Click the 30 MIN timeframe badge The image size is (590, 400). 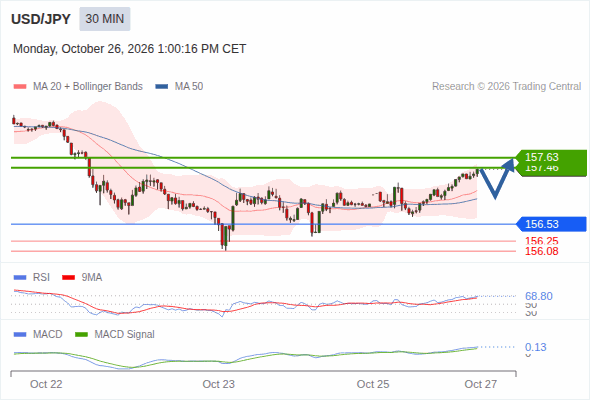(105, 19)
